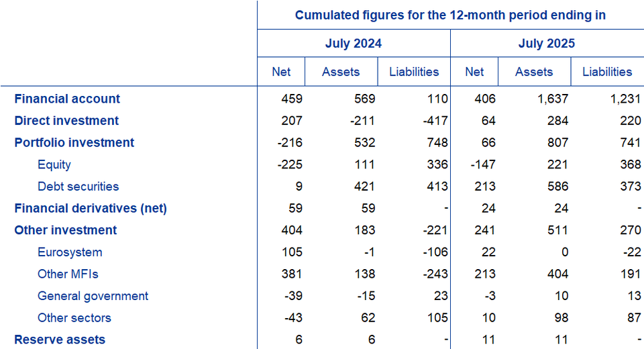This screenshot has width=644, height=349.
Task: Click the cumulated figures table title
Action: [450, 15]
